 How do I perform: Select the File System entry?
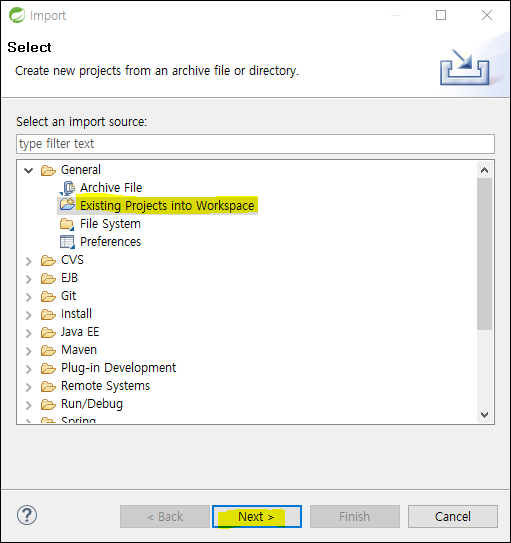point(110,224)
